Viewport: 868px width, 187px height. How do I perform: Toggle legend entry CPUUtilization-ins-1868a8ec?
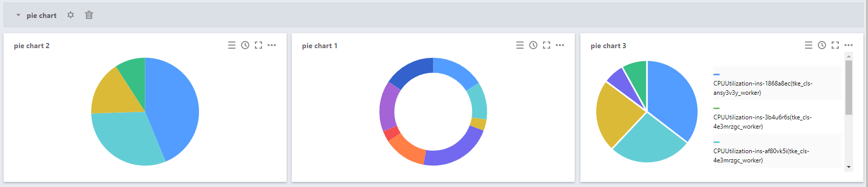[777, 84]
